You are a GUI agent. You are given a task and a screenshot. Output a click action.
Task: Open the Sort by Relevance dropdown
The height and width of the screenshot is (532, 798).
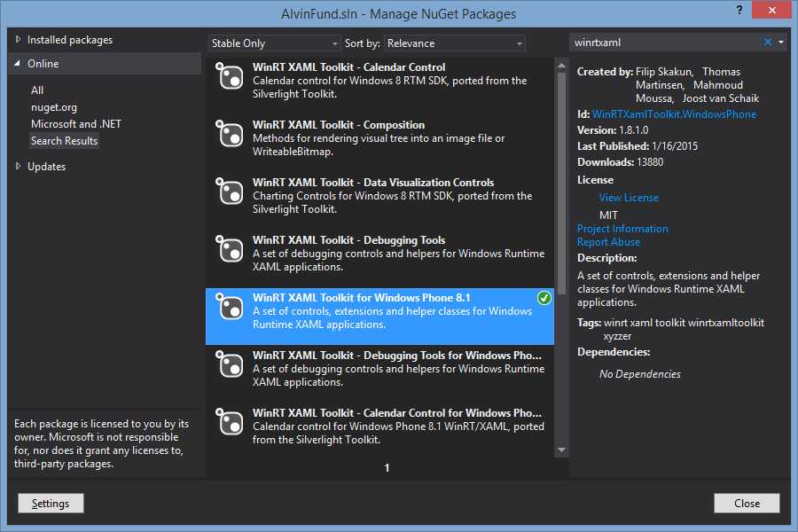click(x=455, y=43)
